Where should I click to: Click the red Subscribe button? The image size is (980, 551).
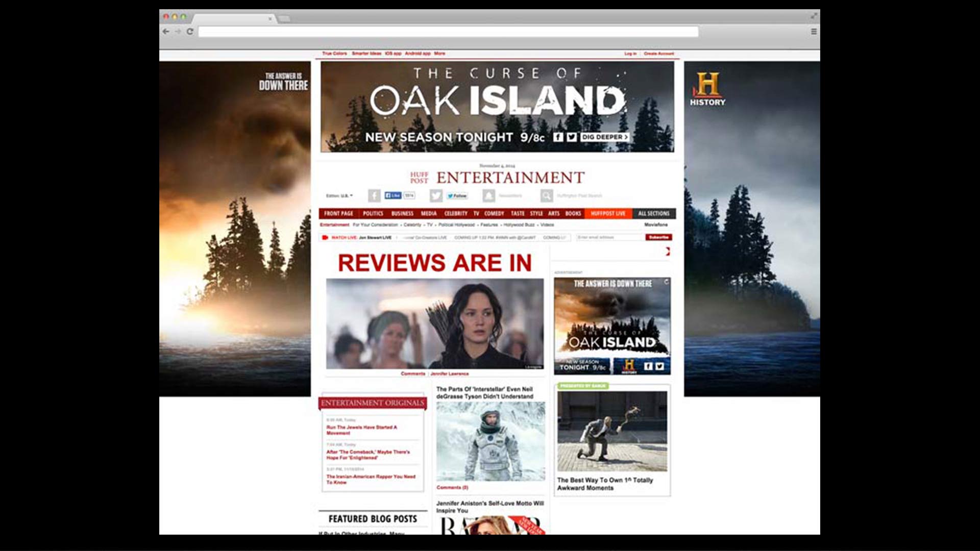[658, 237]
